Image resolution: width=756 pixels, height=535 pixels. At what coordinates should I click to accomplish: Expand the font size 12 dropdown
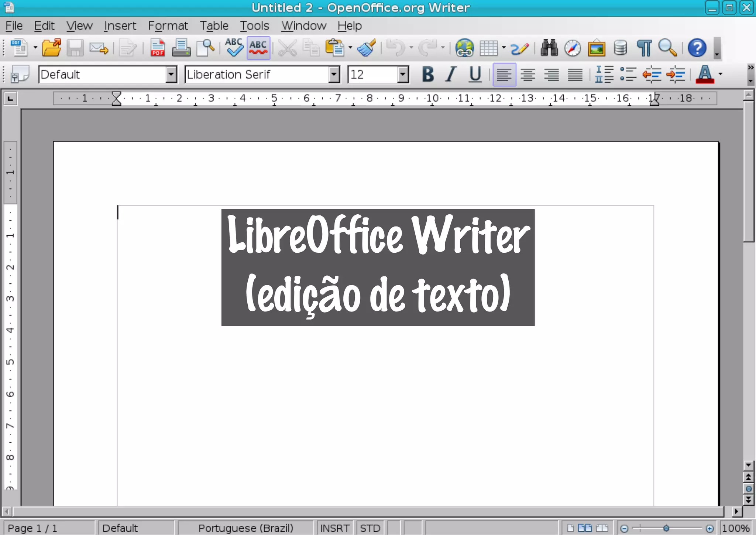[403, 75]
